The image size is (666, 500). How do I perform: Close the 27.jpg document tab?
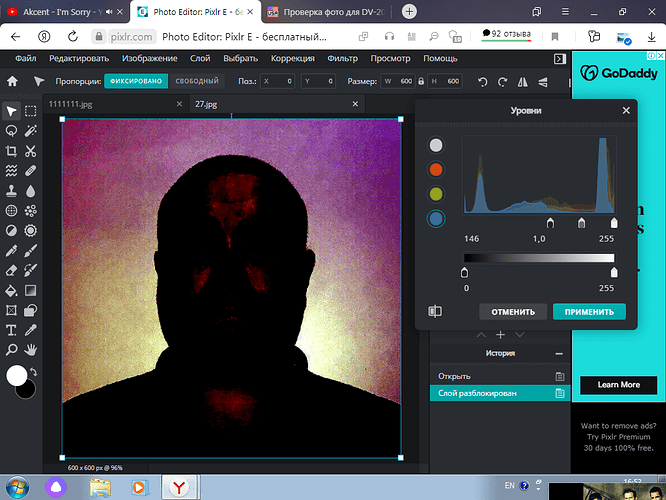point(355,104)
